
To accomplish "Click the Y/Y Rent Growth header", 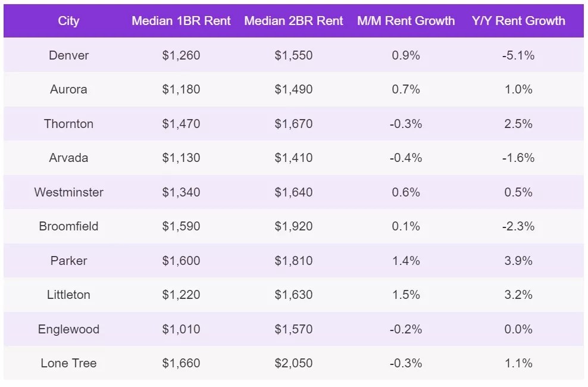I will pyautogui.click(x=518, y=21).
